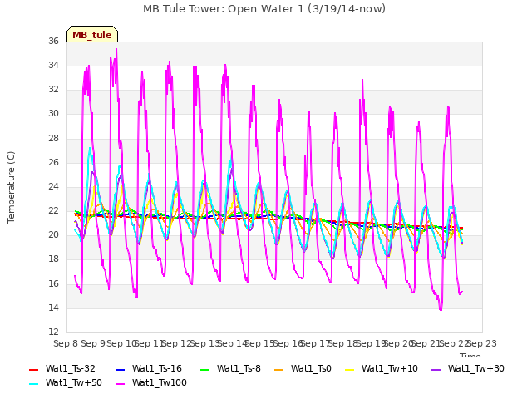This screenshot has width=532, height=399.
Task: Click the 18 y-axis tick label
Action: [x=53, y=259]
